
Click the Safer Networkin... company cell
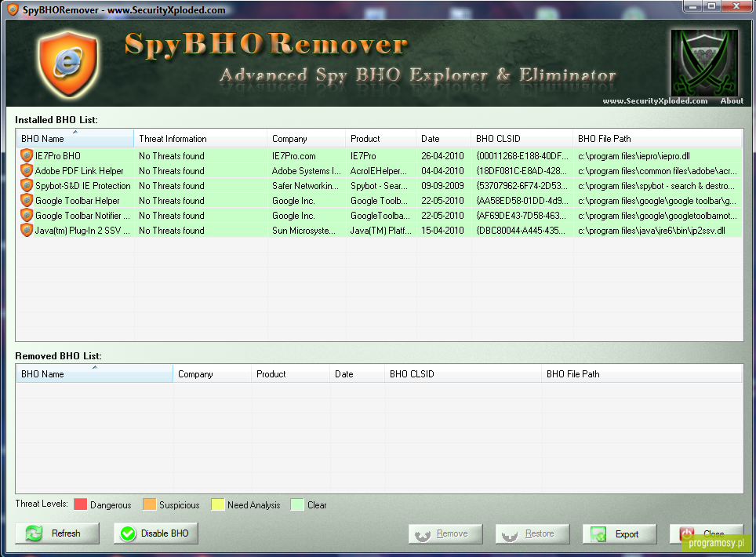pos(305,186)
